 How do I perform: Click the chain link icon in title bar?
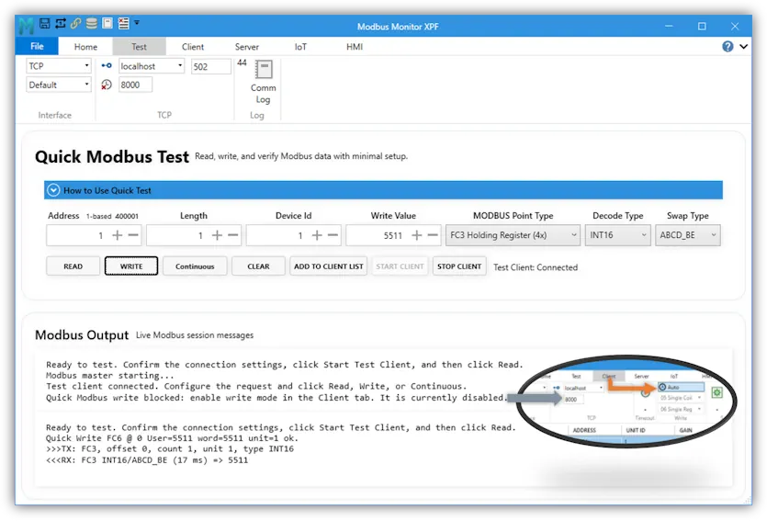tap(76, 23)
